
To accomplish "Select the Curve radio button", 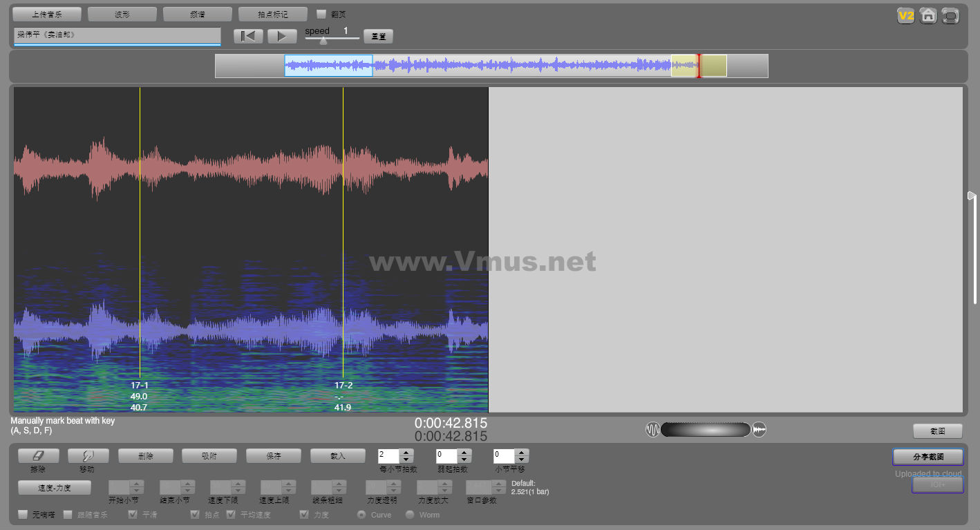I will click(x=361, y=515).
